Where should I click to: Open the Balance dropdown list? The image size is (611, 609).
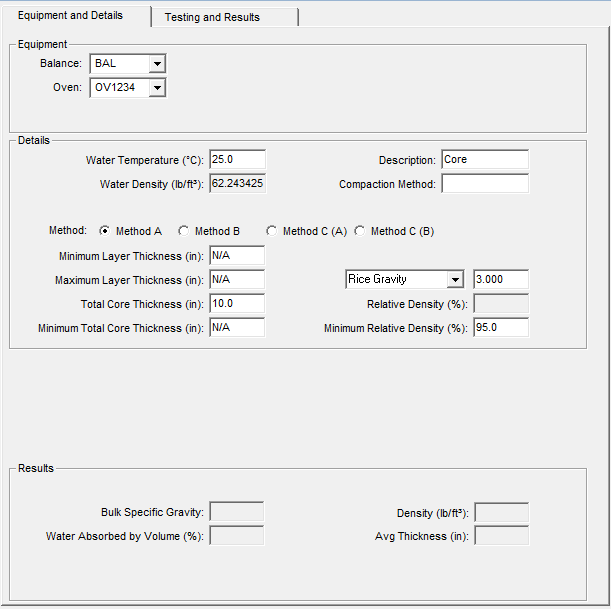tap(156, 64)
